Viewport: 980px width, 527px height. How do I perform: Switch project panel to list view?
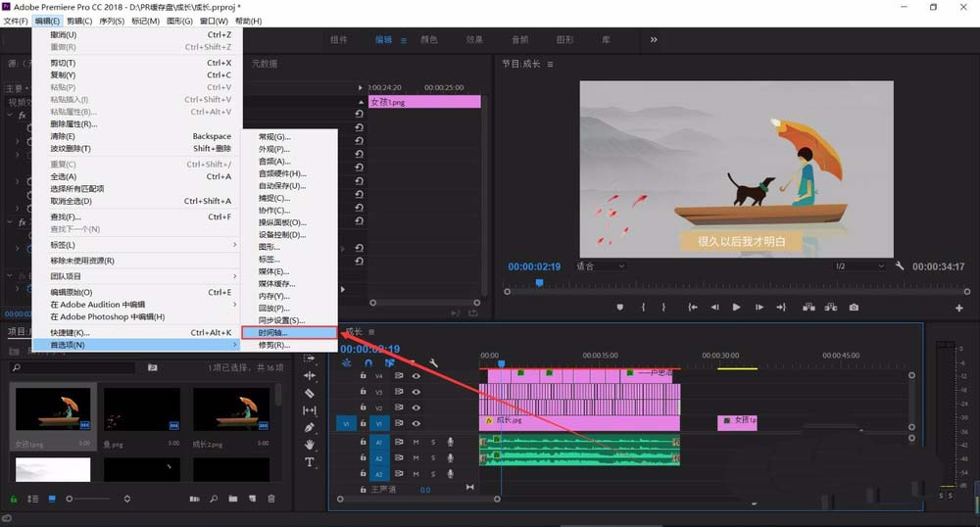[x=32, y=499]
